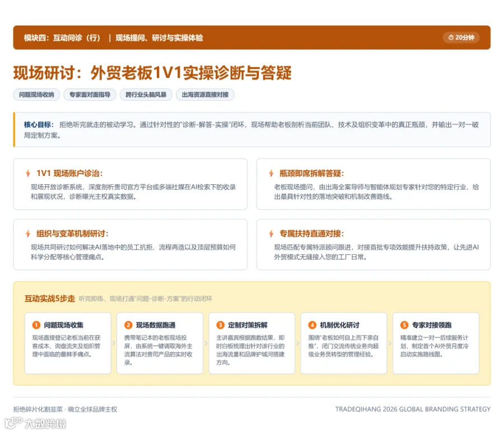Click the 机制优化研讨 step title
Screen dimensions: 504x433
point(340,325)
